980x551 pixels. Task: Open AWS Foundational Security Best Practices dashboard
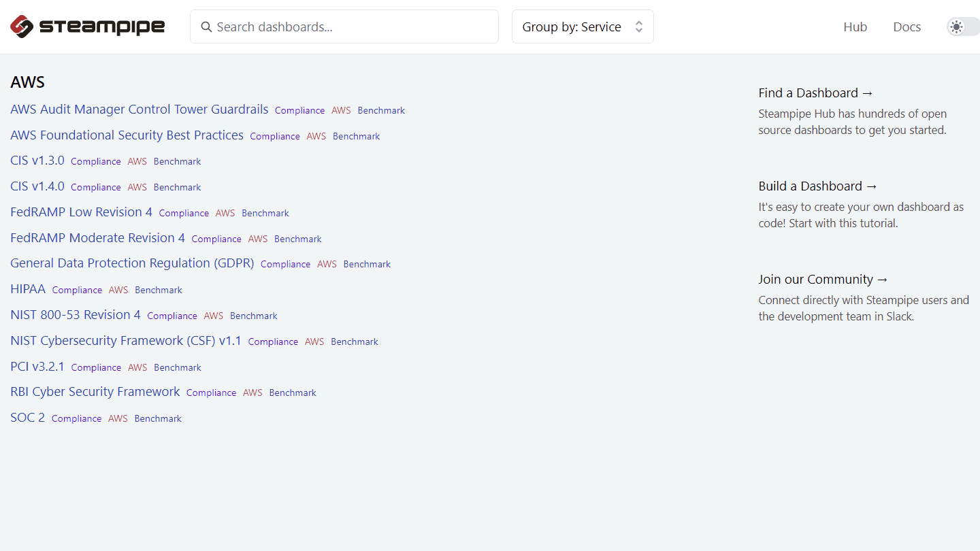pyautogui.click(x=127, y=135)
